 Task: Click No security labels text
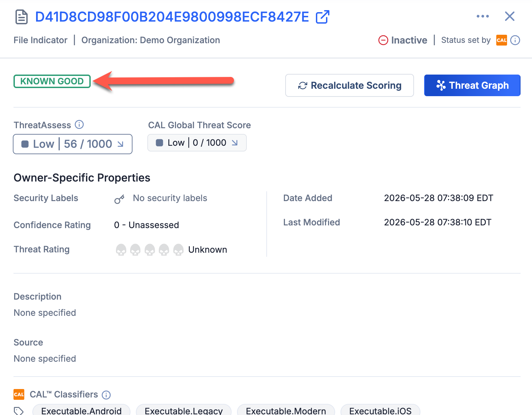pyautogui.click(x=170, y=198)
